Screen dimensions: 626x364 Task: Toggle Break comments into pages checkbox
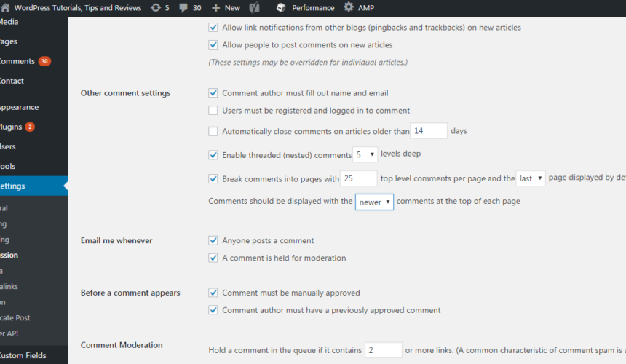(213, 179)
